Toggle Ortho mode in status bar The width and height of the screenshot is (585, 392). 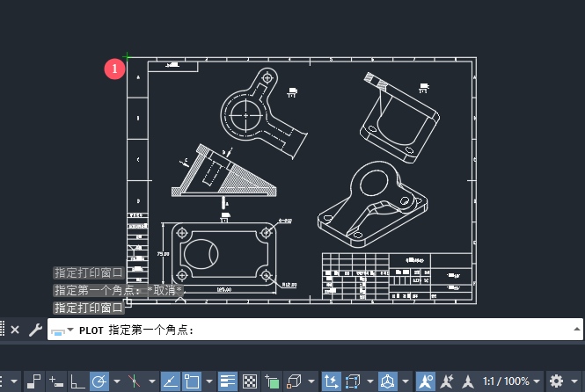coord(77,381)
